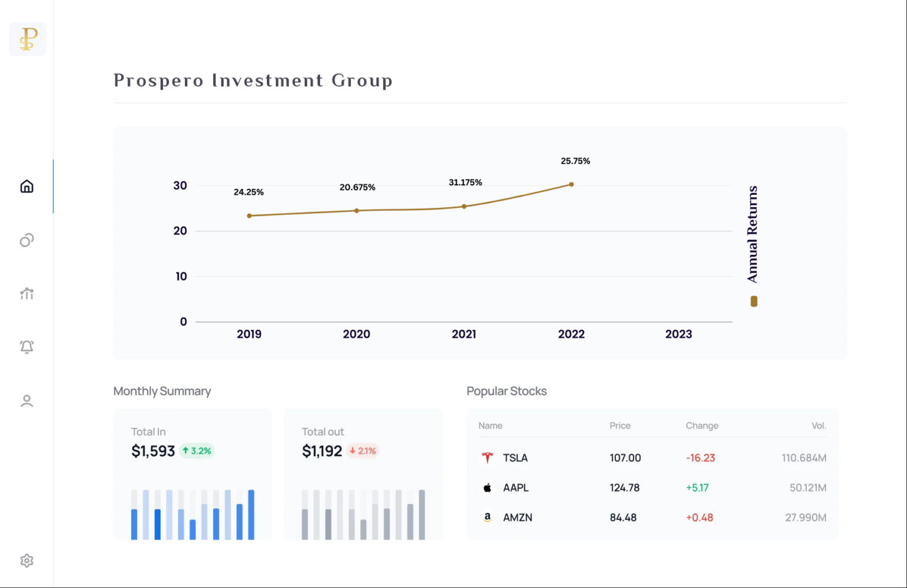This screenshot has height=588, width=907.
Task: Open the Home dashboard icon
Action: pyautogui.click(x=27, y=187)
